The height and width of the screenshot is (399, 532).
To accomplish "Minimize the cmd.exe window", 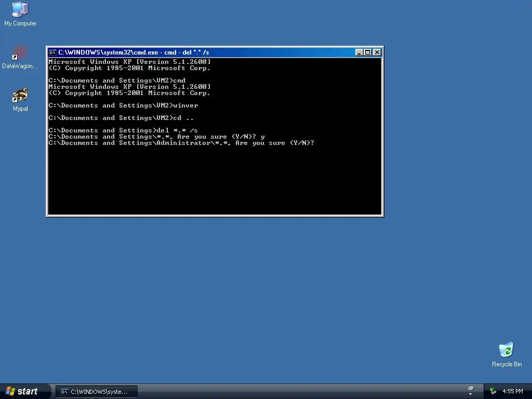I will (x=359, y=52).
